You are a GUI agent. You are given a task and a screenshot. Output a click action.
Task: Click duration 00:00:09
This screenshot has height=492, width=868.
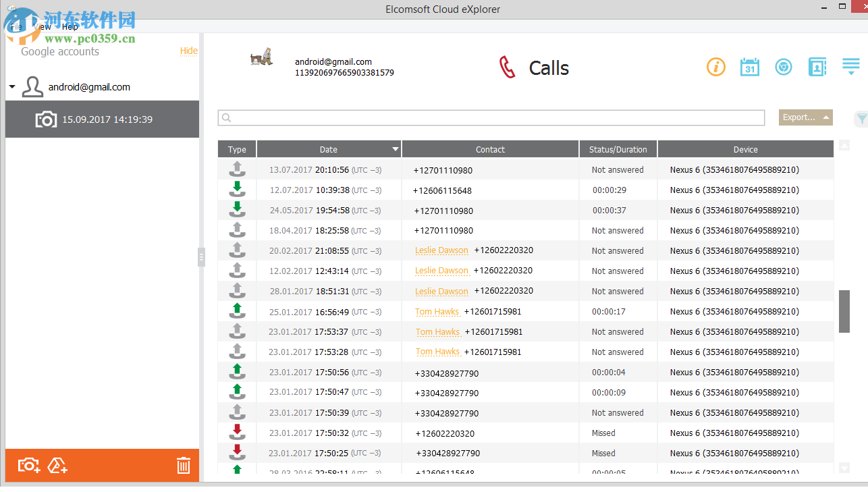coord(609,393)
